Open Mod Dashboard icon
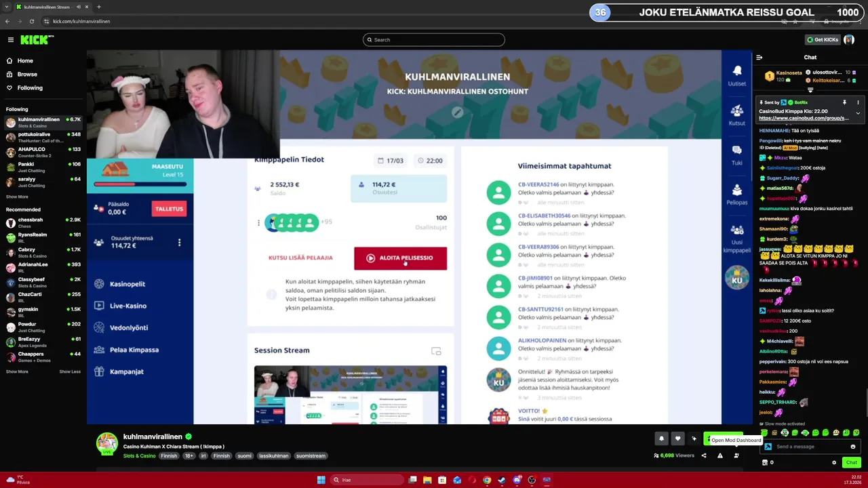The image size is (868, 488). pos(736,455)
